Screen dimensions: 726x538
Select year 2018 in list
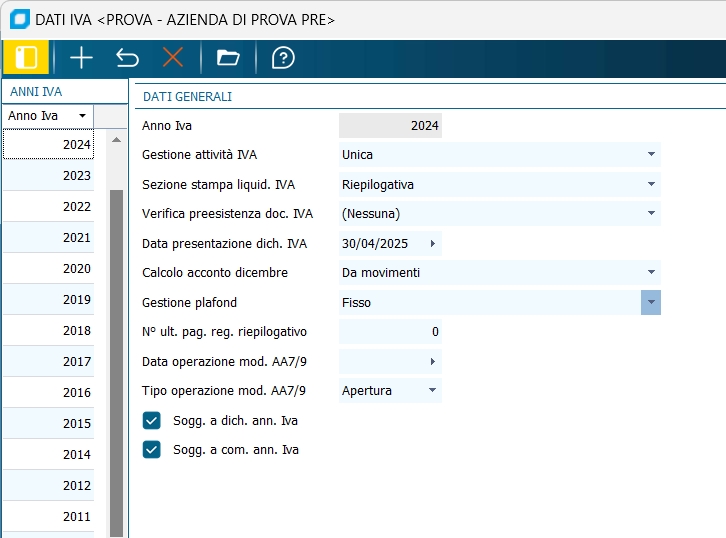[49, 331]
